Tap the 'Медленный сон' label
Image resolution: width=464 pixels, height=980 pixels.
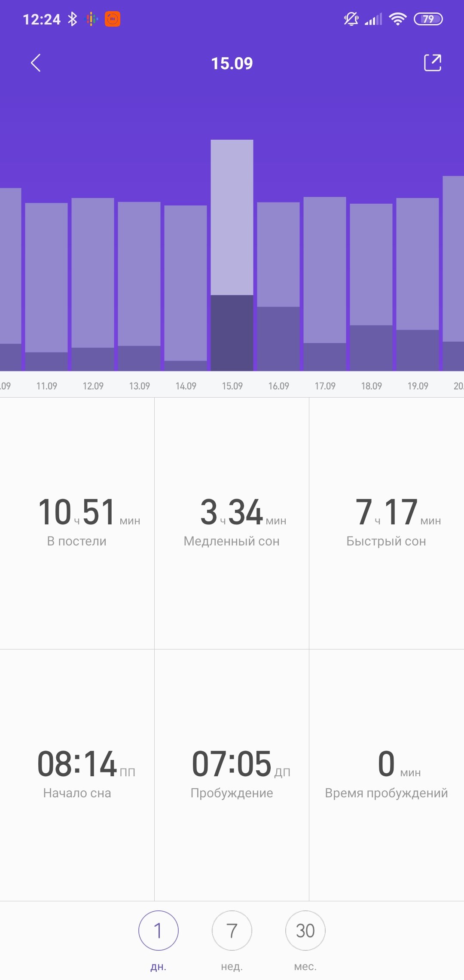(x=232, y=541)
